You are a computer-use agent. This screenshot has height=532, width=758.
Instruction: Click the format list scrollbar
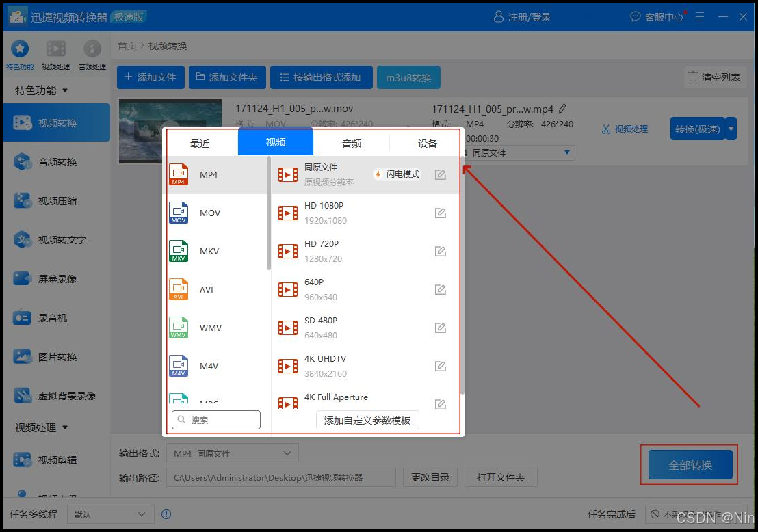pos(268,213)
